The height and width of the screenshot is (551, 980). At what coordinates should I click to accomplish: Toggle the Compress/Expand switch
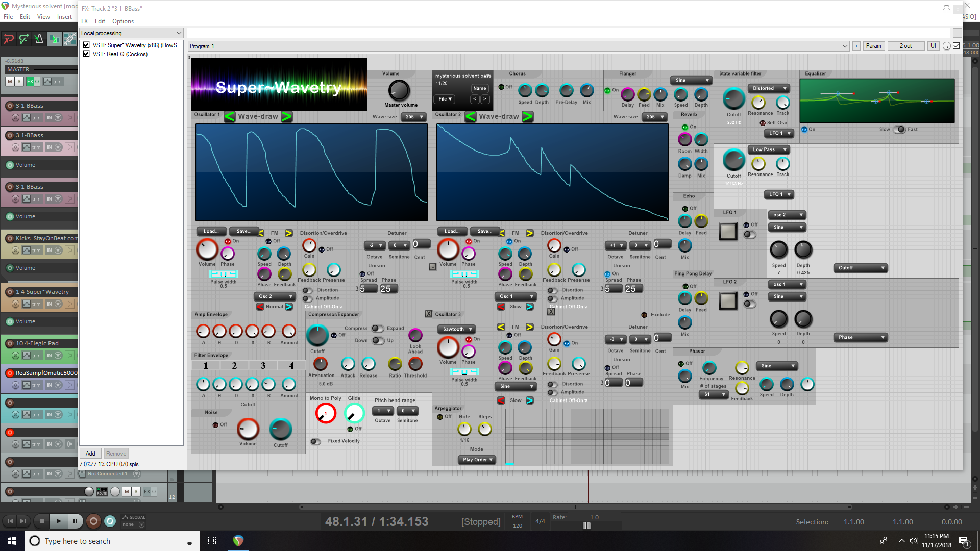coord(378,328)
